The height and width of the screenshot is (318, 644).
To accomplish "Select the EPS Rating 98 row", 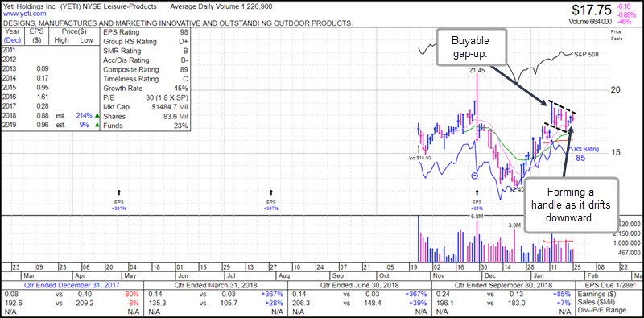I will pyautogui.click(x=146, y=32).
